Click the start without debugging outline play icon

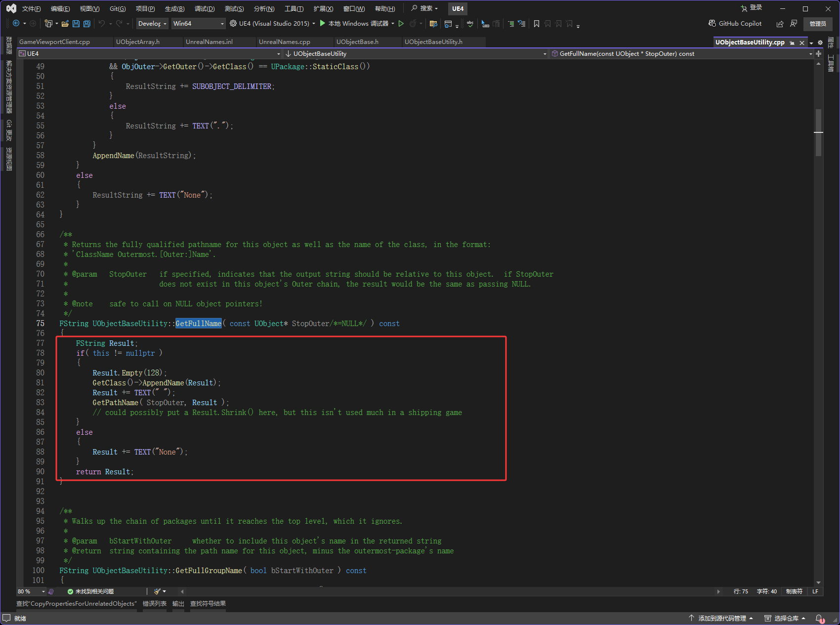pyautogui.click(x=401, y=23)
